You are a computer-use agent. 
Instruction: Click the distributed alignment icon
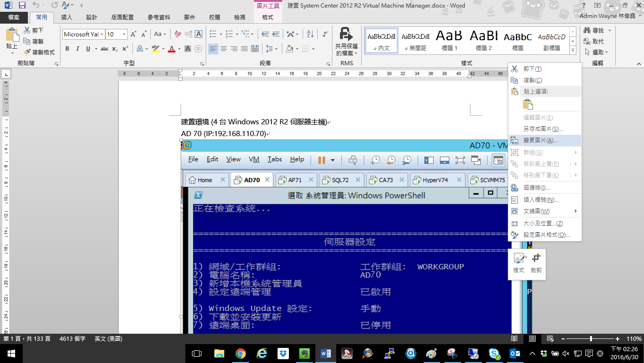pos(255,49)
